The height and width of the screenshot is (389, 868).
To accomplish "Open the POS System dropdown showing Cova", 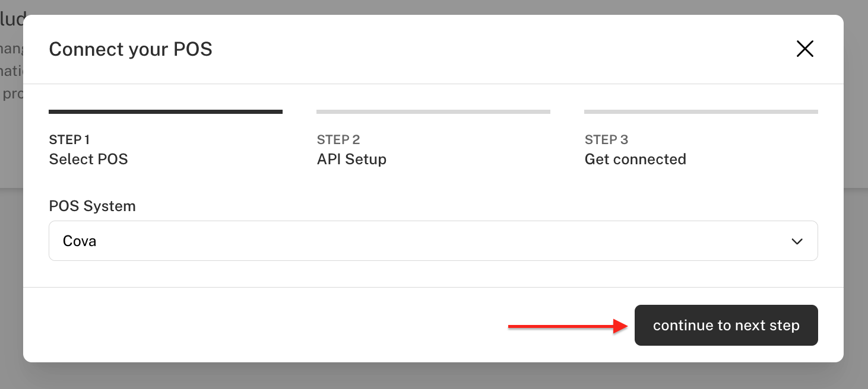I will [433, 241].
